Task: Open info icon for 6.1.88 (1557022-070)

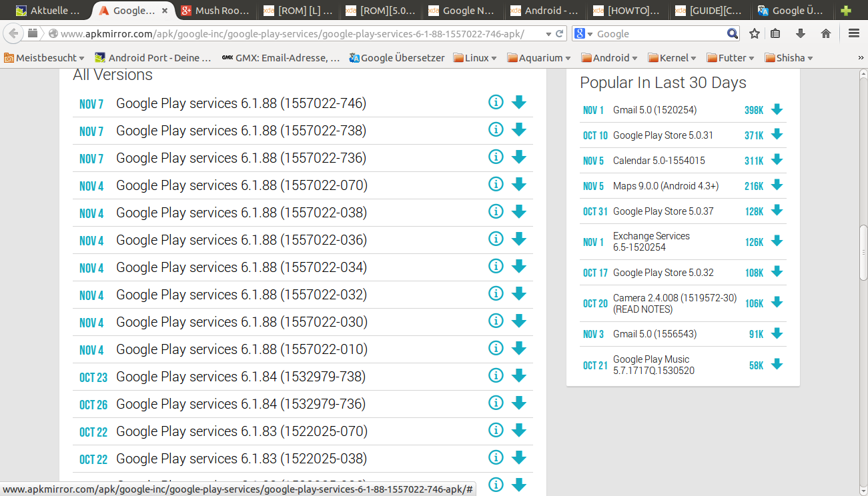Action: [x=495, y=184]
